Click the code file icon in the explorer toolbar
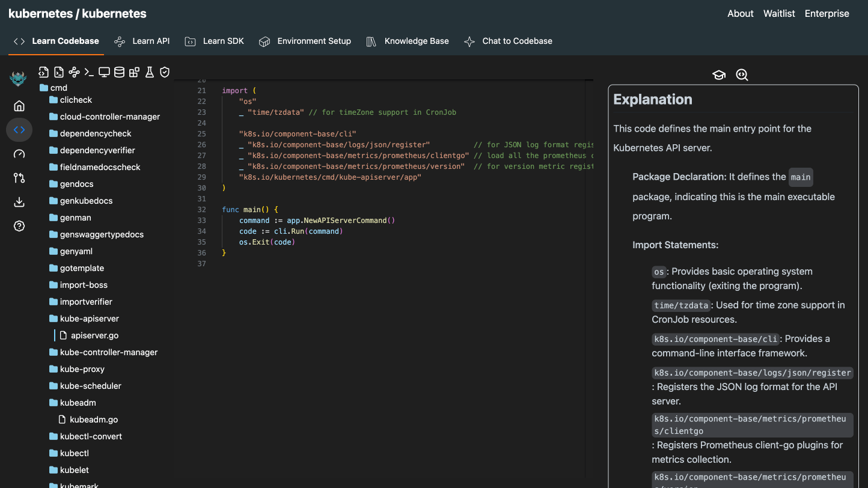868x488 pixels. point(44,72)
